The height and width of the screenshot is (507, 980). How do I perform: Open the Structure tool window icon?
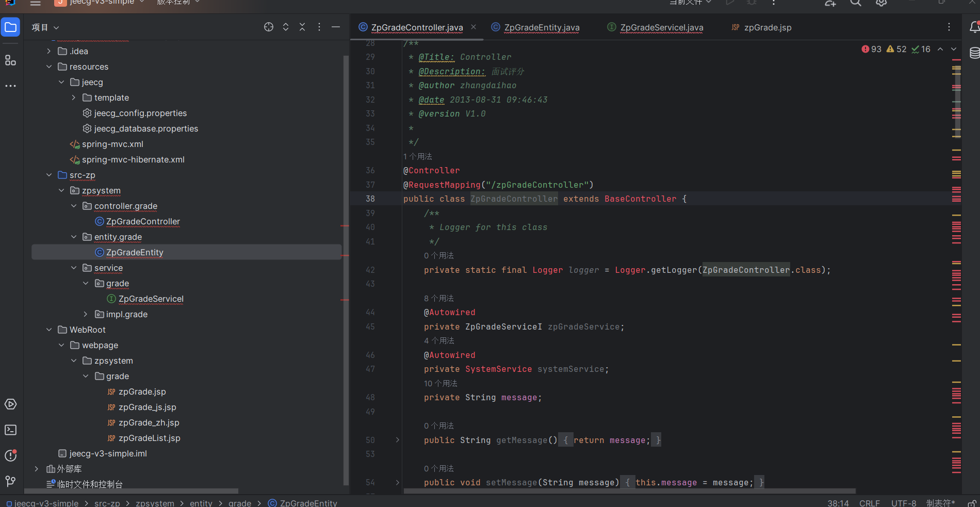click(x=10, y=60)
